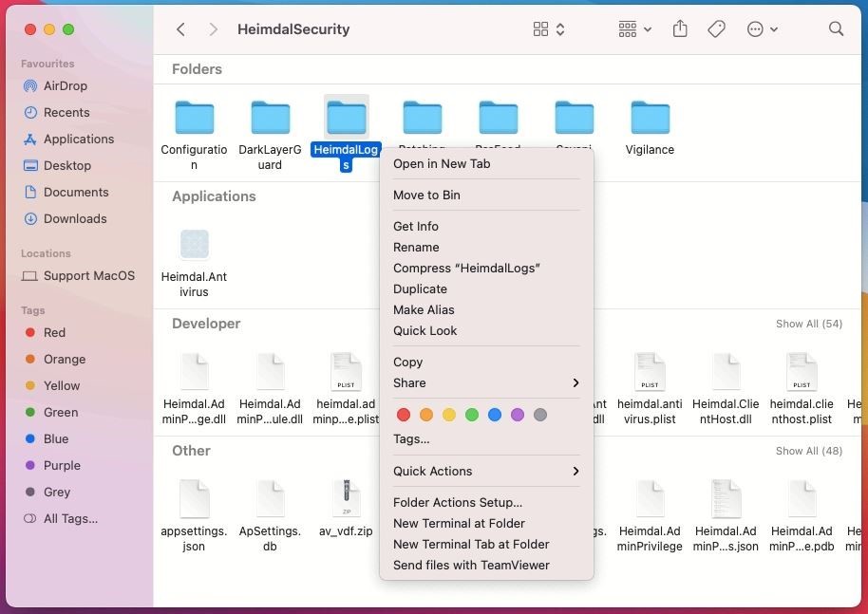Image resolution: width=868 pixels, height=614 pixels.
Task: Show All (48) Other files
Action: click(x=809, y=451)
